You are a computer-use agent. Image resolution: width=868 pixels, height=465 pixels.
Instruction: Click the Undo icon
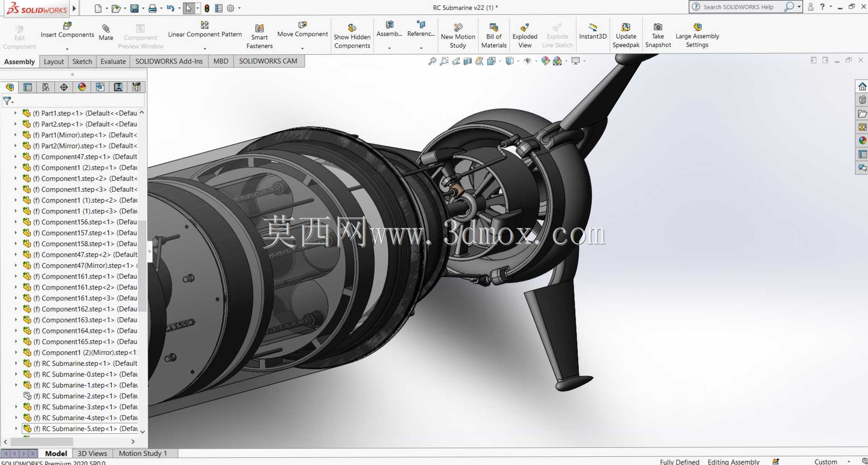pyautogui.click(x=170, y=8)
